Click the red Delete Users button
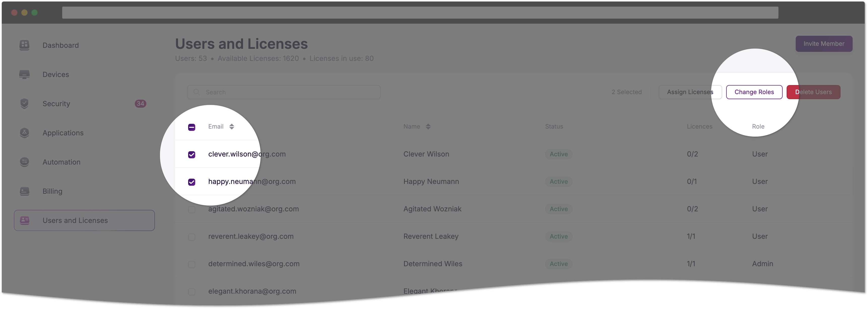Viewport: 868px width, 309px height. (x=813, y=92)
